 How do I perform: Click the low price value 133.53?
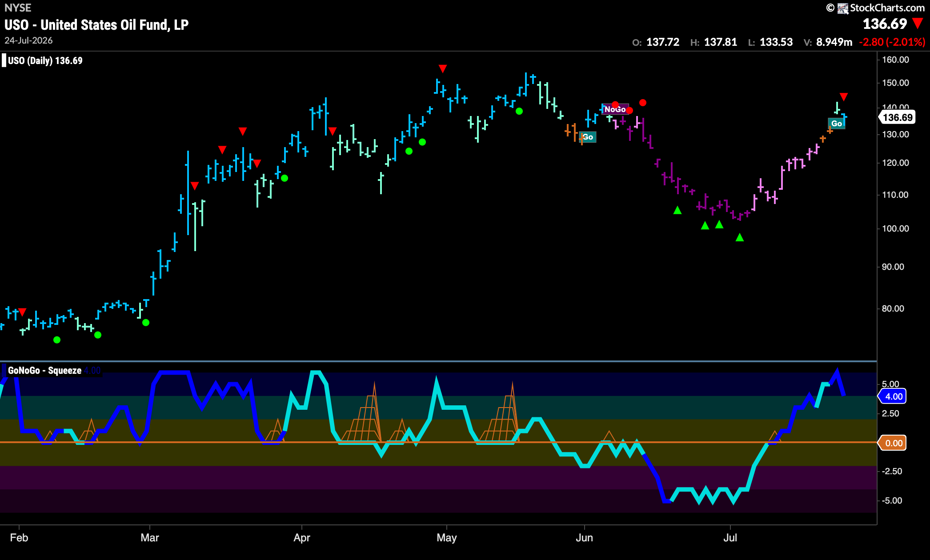pos(776,42)
